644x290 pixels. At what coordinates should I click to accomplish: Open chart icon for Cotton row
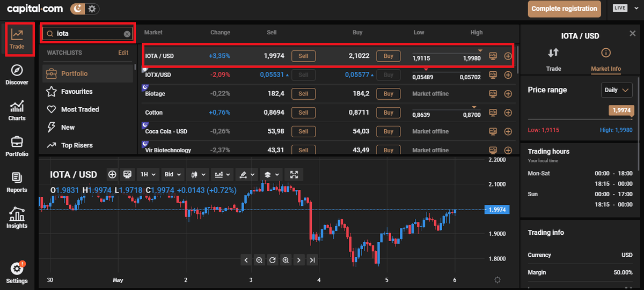pyautogui.click(x=493, y=113)
